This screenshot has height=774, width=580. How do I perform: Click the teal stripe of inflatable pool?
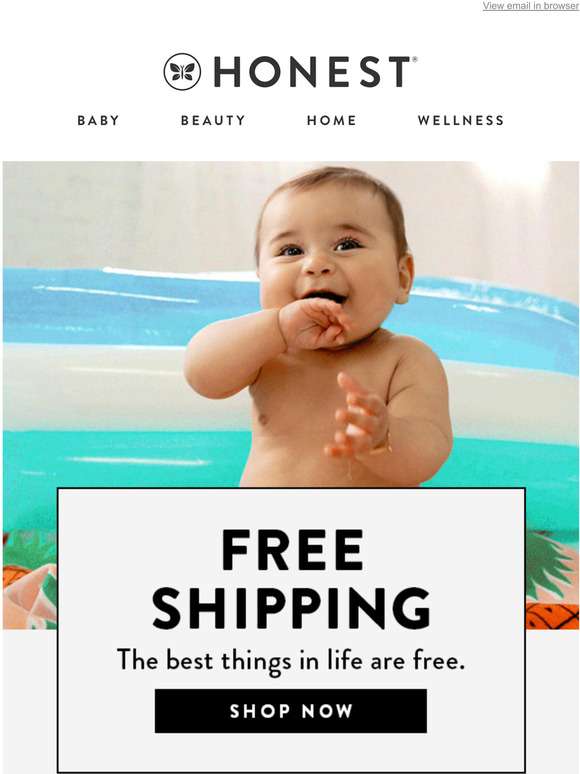tap(123, 474)
